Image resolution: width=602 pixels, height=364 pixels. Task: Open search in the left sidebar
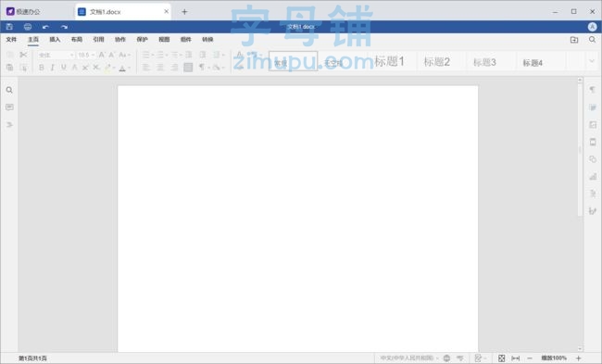point(9,90)
